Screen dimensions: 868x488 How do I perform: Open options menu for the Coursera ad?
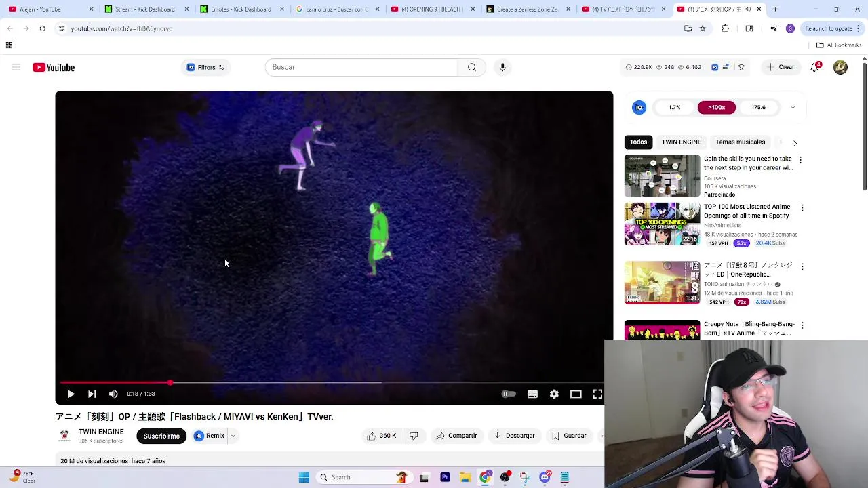click(x=800, y=160)
